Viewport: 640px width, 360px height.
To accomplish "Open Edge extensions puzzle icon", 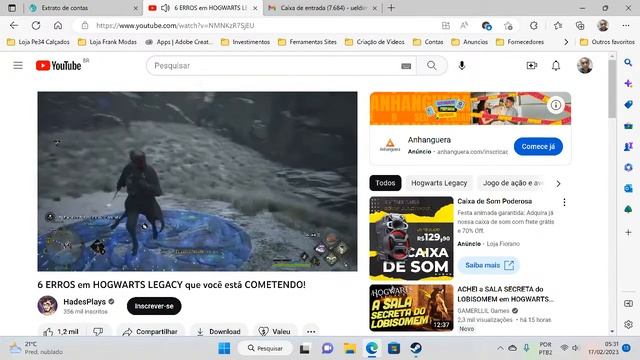I will coord(533,26).
